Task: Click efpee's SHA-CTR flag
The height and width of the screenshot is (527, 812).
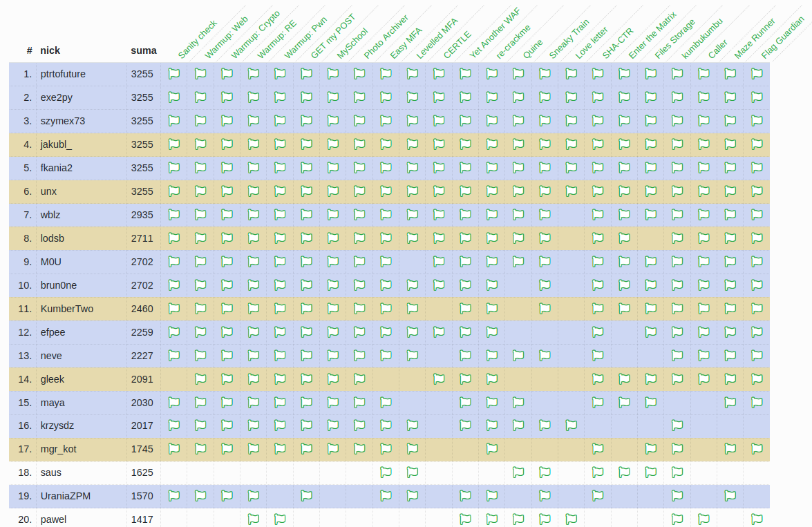Action: point(598,332)
